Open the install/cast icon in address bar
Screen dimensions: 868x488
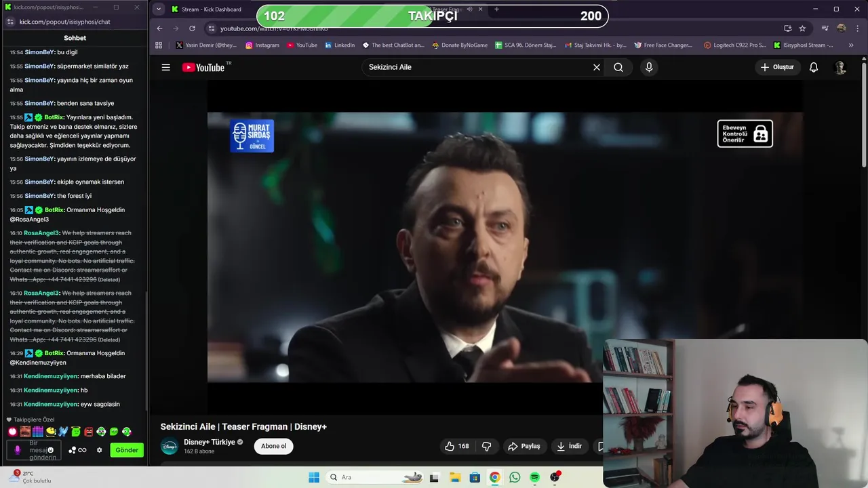[787, 28]
